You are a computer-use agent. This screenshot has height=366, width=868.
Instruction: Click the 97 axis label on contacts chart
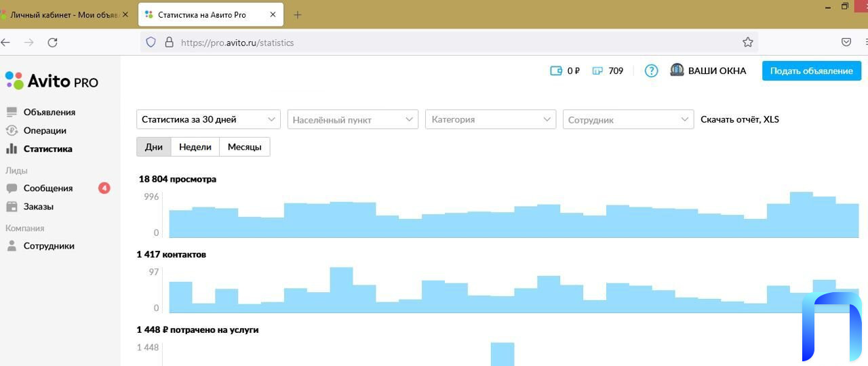154,272
